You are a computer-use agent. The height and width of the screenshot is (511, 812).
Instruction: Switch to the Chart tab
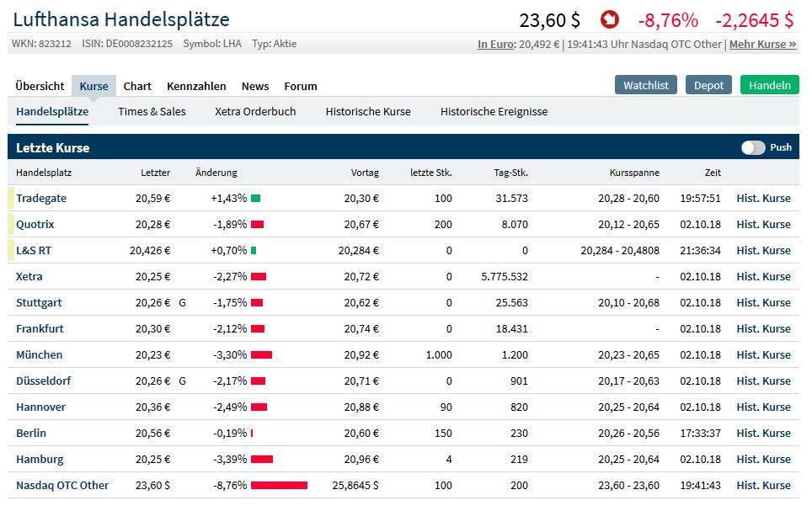click(x=137, y=85)
